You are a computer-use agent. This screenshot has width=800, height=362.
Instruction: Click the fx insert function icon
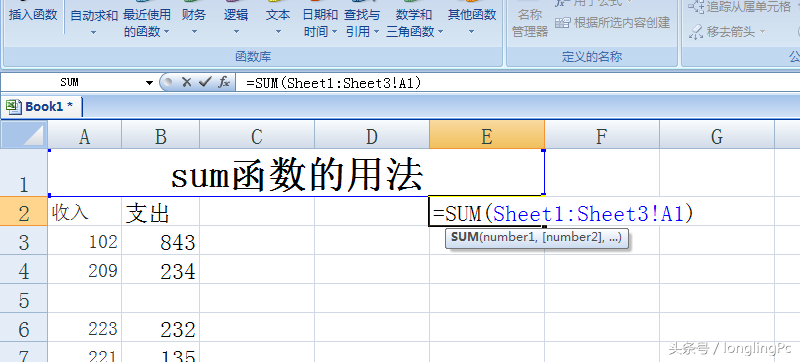pyautogui.click(x=223, y=82)
